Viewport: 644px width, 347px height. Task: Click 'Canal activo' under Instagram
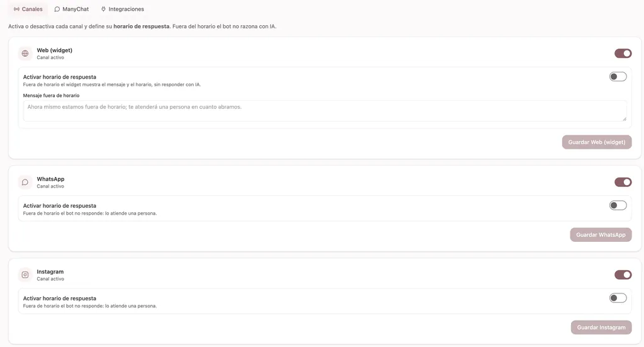pos(50,279)
